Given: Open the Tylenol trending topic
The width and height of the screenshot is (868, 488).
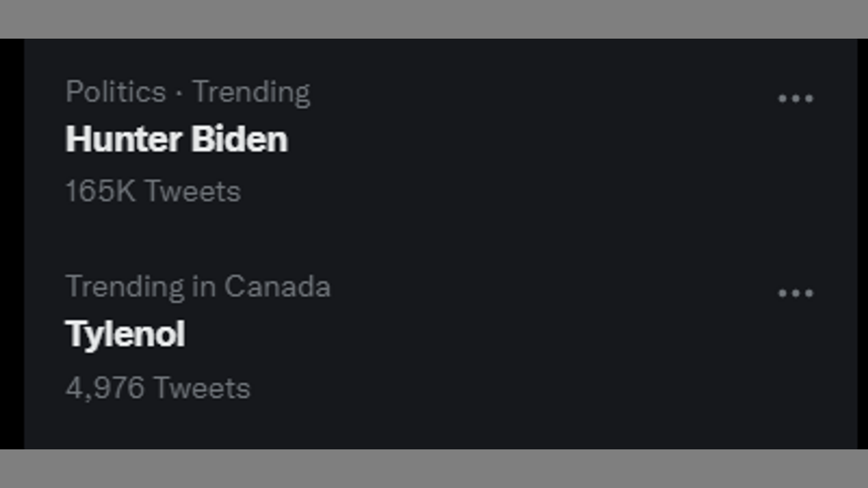Looking at the screenshot, I should [x=125, y=334].
